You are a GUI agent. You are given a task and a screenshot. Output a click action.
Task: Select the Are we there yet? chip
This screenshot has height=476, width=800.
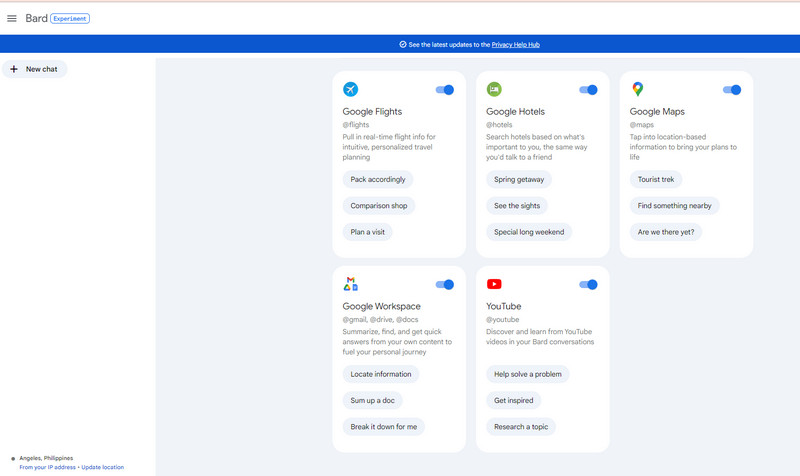coord(666,232)
